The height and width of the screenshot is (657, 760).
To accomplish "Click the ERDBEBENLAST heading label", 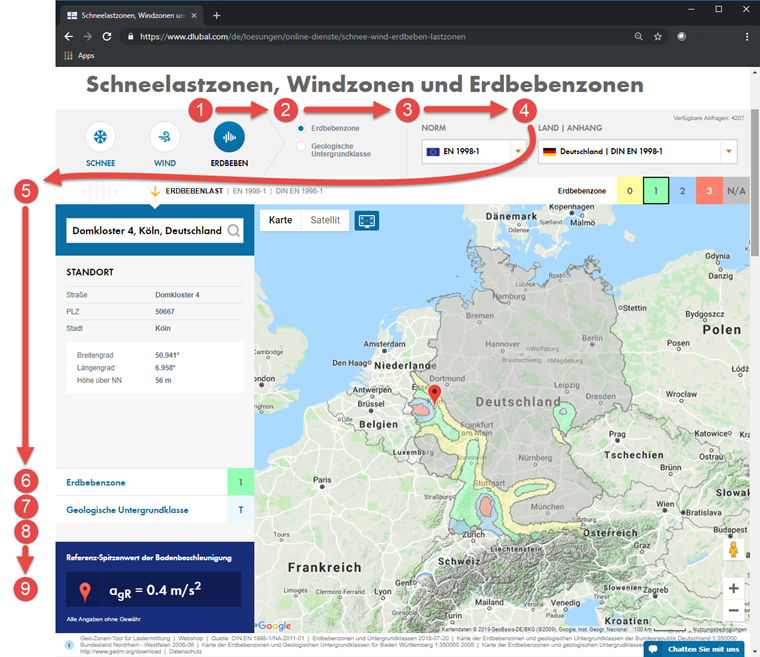I will (194, 191).
